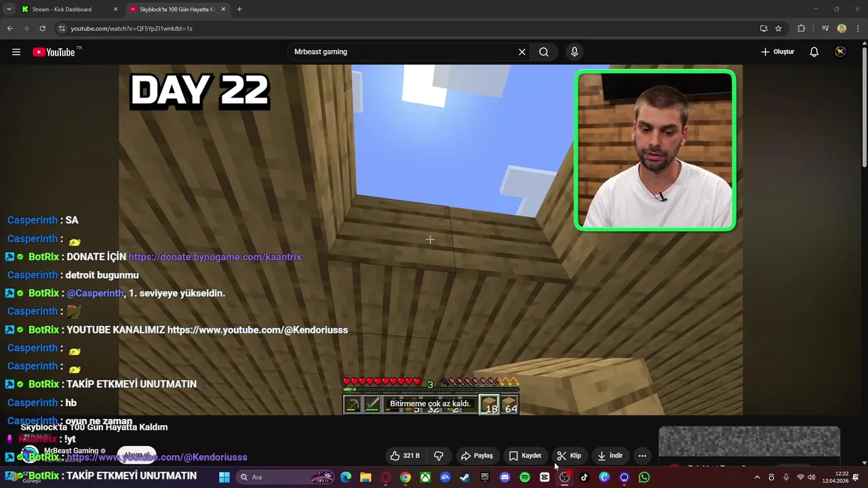868x488 pixels.
Task: View site information icon in address bar
Action: (x=62, y=28)
